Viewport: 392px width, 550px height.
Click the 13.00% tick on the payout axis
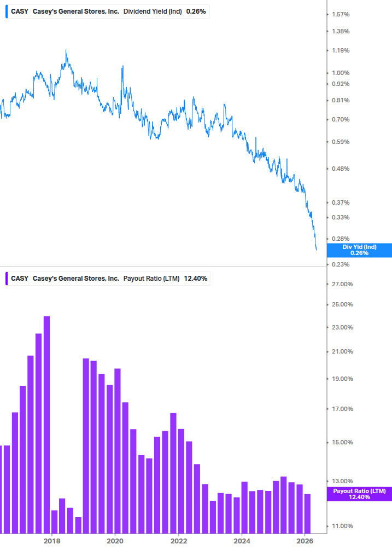tap(342, 481)
